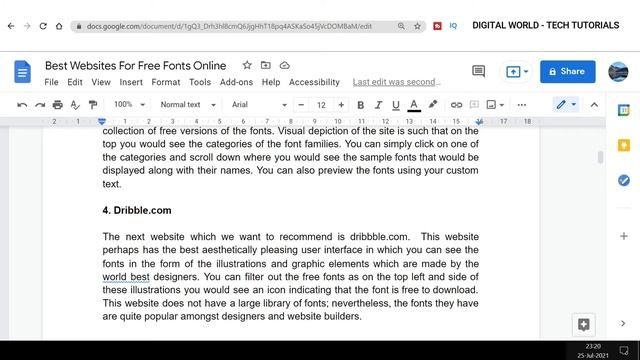Click the font size field showing 12
The height and width of the screenshot is (360, 640).
click(x=321, y=105)
